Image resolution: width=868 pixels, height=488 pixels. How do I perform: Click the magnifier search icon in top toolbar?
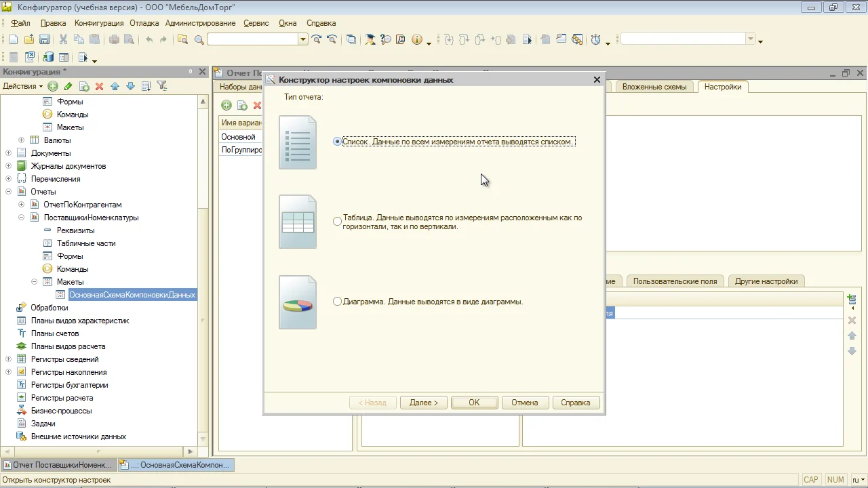click(x=199, y=40)
